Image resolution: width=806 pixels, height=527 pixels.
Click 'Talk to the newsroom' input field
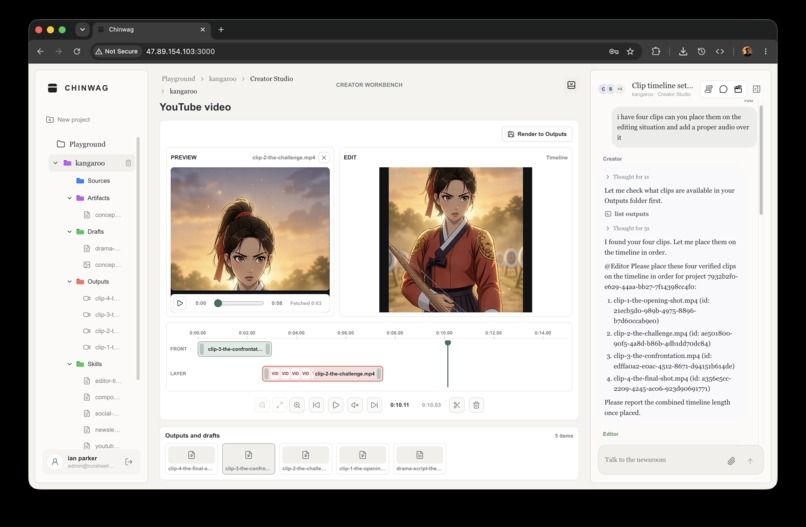[663, 460]
